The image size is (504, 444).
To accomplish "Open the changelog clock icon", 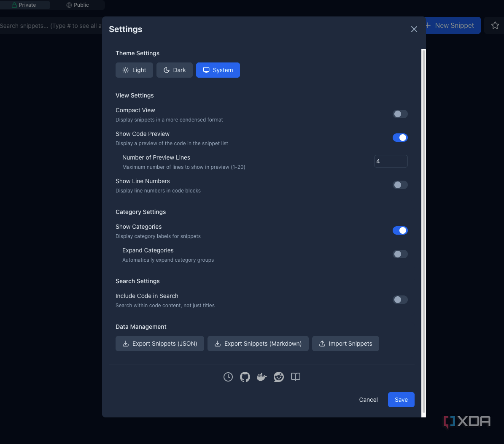I will [228, 377].
